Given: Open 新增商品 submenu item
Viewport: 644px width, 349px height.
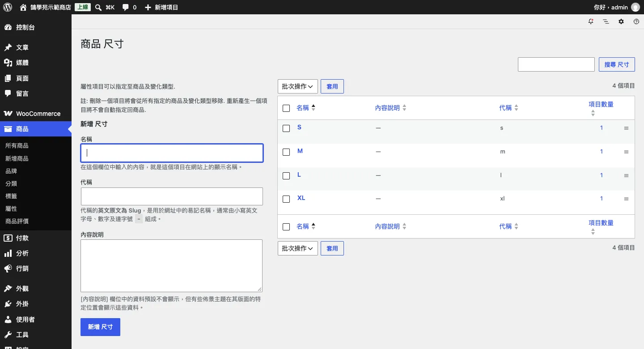Looking at the screenshot, I should point(17,158).
